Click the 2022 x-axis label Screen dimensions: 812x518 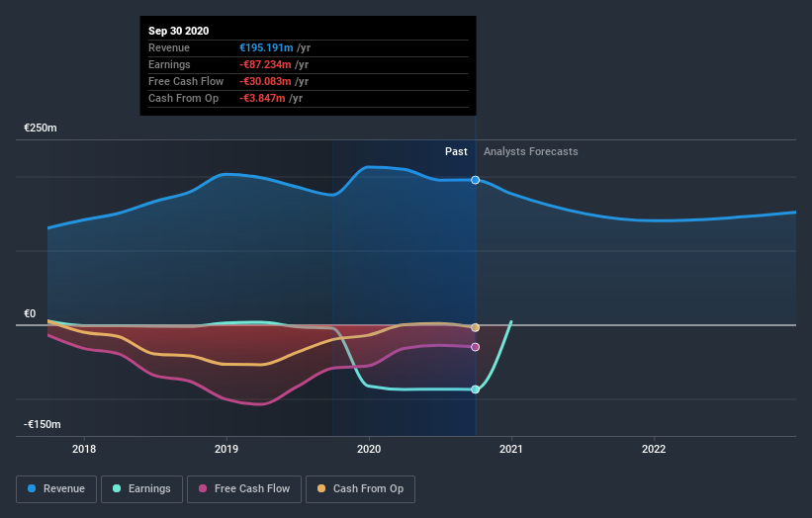tap(654, 449)
